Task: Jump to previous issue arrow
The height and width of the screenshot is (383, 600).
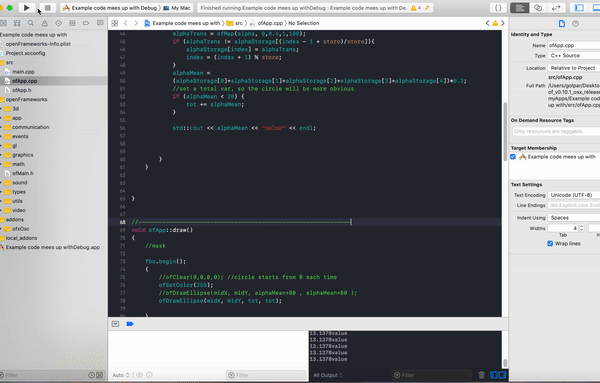Action: (x=488, y=23)
